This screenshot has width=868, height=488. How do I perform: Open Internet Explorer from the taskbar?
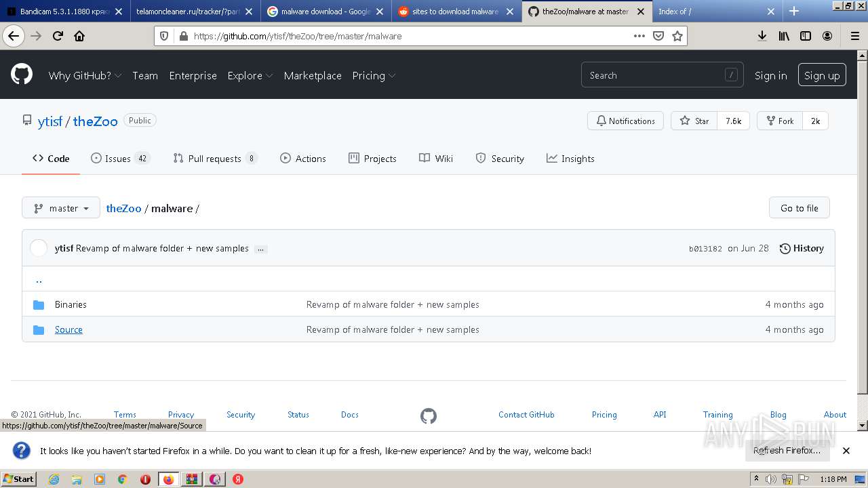(54, 479)
